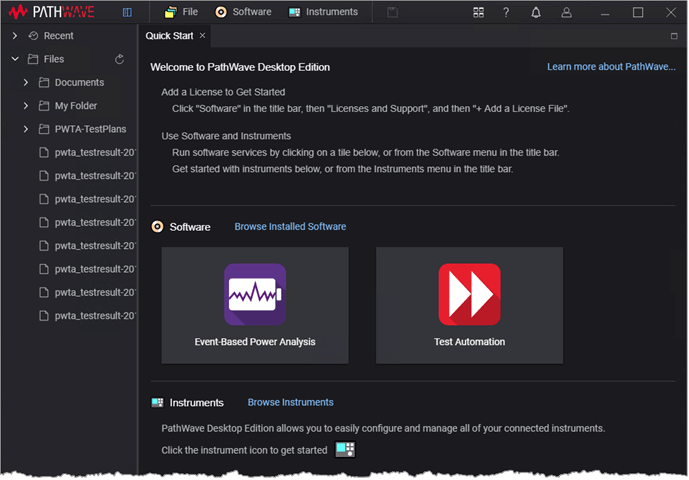Click the Recent label
Viewport: 689px width, 480px height.
[58, 36]
